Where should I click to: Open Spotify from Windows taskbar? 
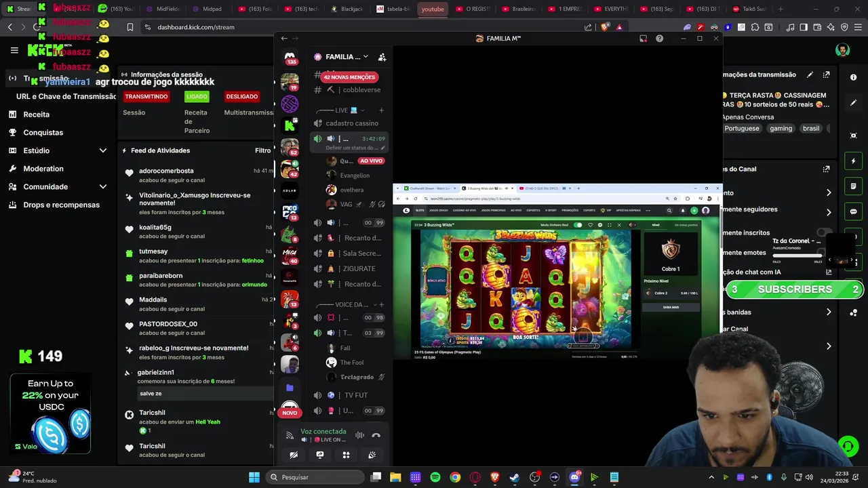(435, 477)
